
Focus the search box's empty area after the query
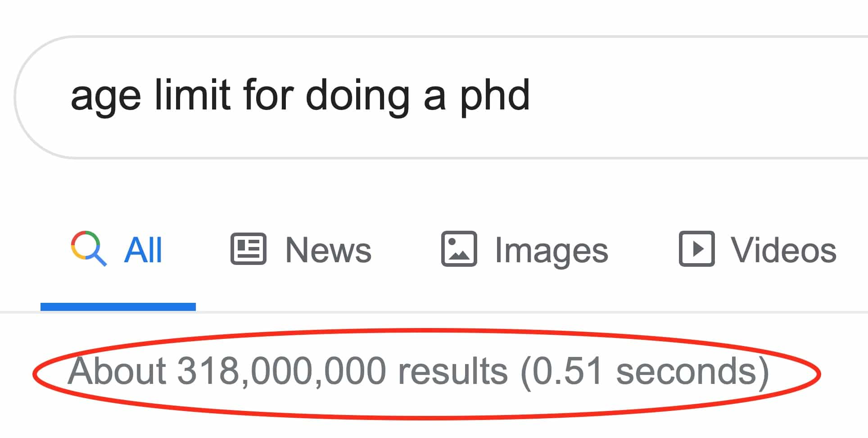[x=698, y=97]
